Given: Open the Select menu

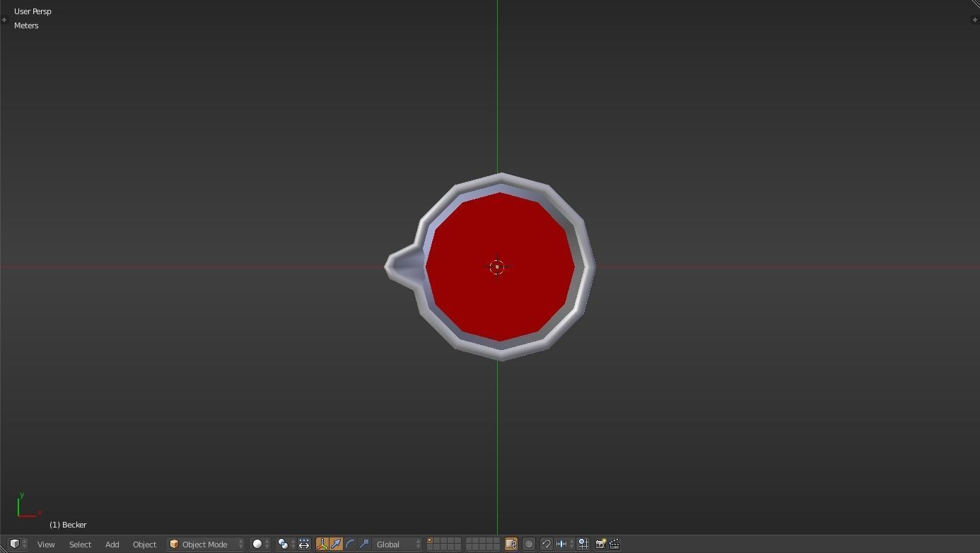Looking at the screenshot, I should [x=80, y=544].
